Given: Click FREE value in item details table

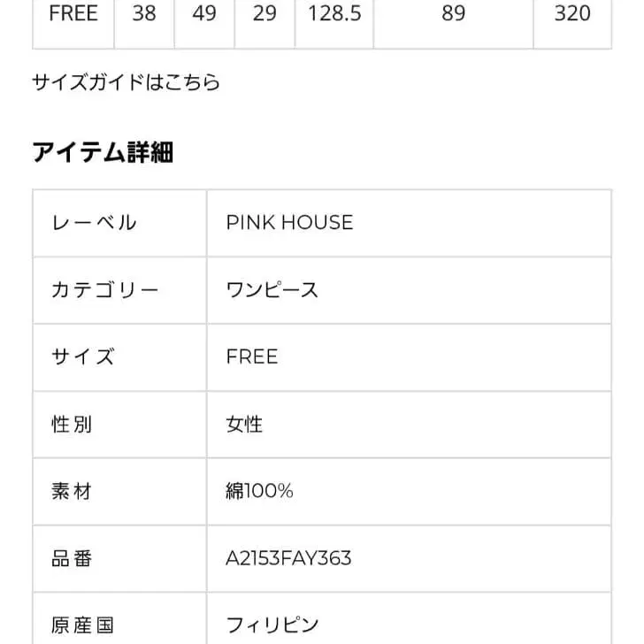Looking at the screenshot, I should (x=252, y=356).
